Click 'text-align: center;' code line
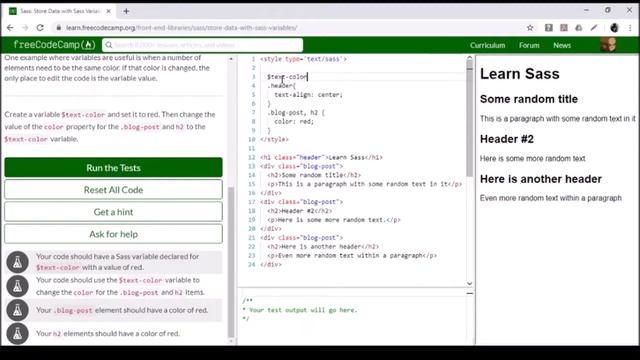640x360 pixels. (308, 95)
